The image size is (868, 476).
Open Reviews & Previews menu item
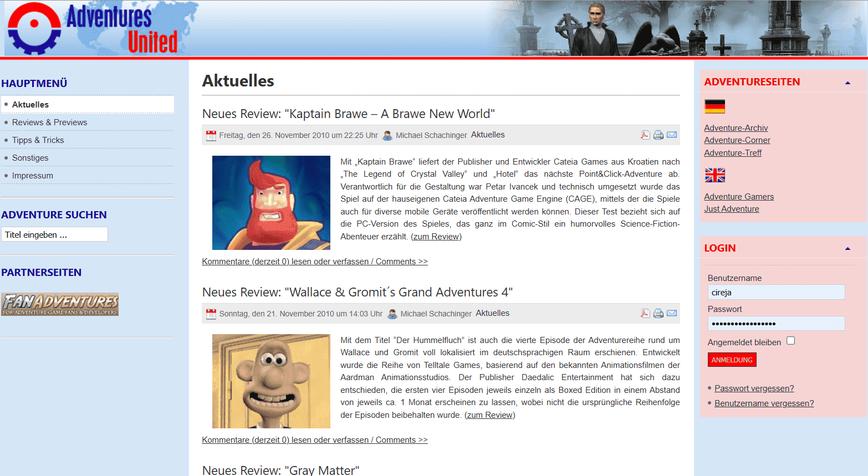click(x=49, y=122)
